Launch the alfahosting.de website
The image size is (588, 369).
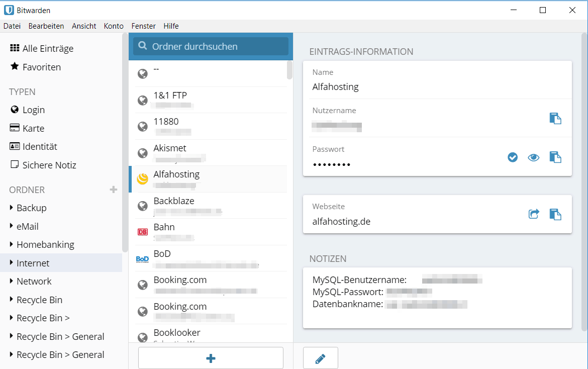click(x=534, y=214)
